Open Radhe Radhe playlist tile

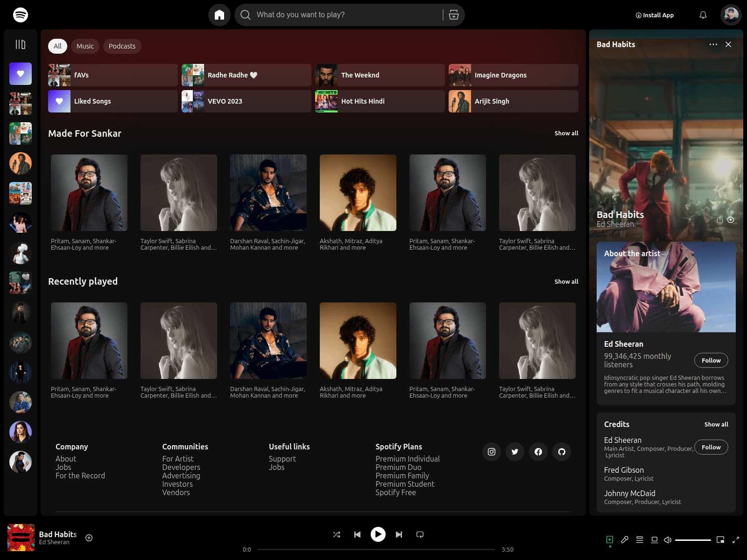(x=247, y=75)
